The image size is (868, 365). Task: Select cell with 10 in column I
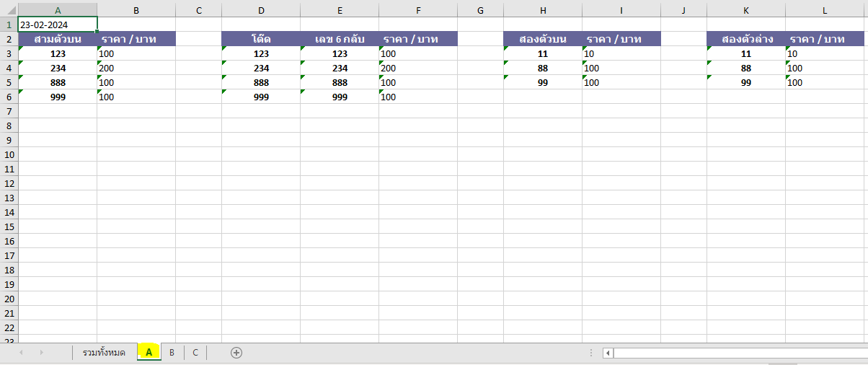[x=621, y=53]
